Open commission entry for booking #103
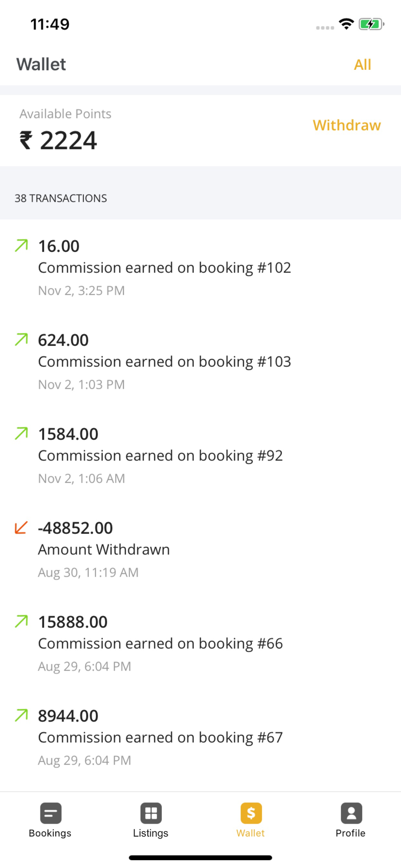Screen dimensions: 401x868 [x=164, y=362]
